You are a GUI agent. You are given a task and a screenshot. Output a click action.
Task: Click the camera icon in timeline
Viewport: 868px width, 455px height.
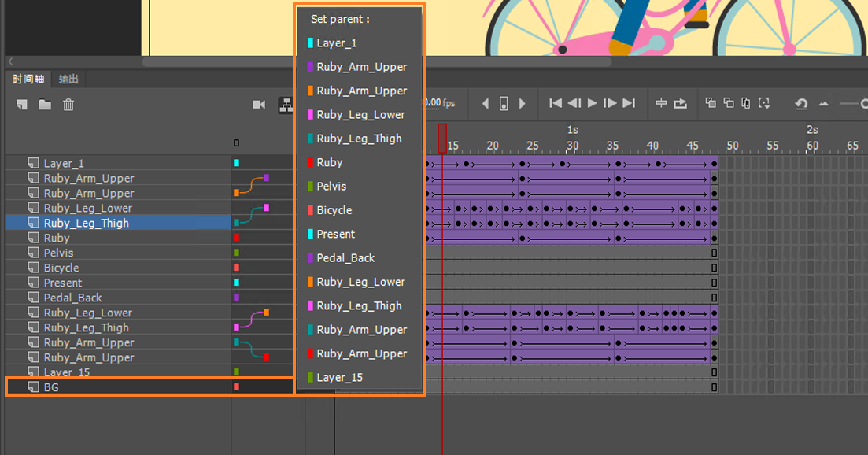[x=259, y=105]
